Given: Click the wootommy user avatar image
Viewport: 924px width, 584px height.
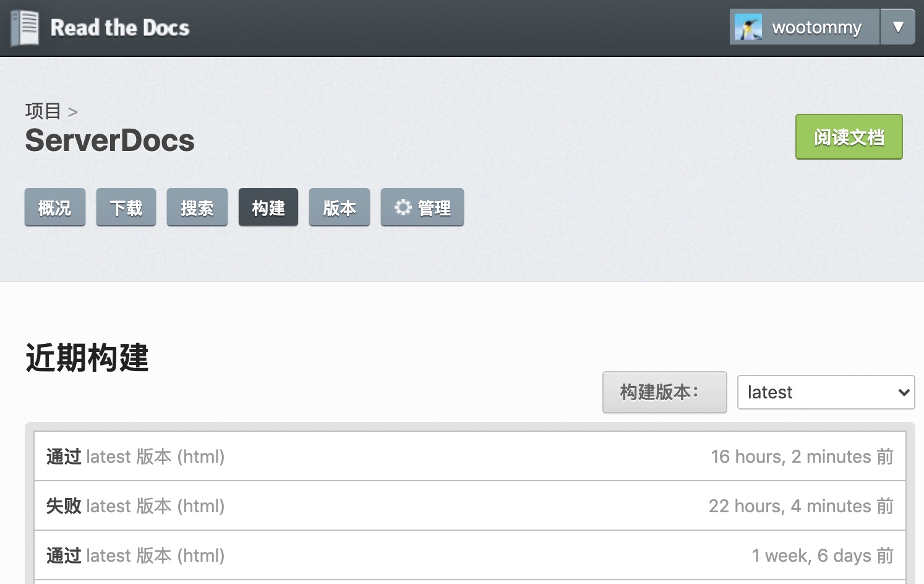Looking at the screenshot, I should pyautogui.click(x=748, y=27).
